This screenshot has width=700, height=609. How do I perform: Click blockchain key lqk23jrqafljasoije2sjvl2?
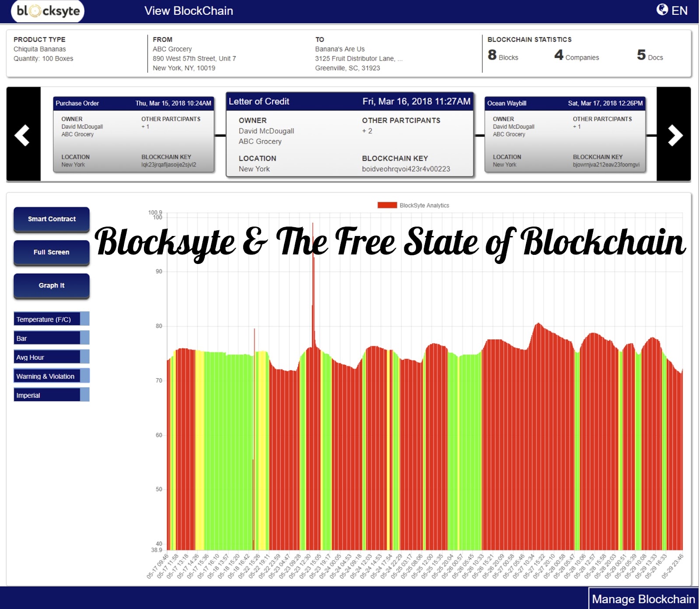point(169,165)
